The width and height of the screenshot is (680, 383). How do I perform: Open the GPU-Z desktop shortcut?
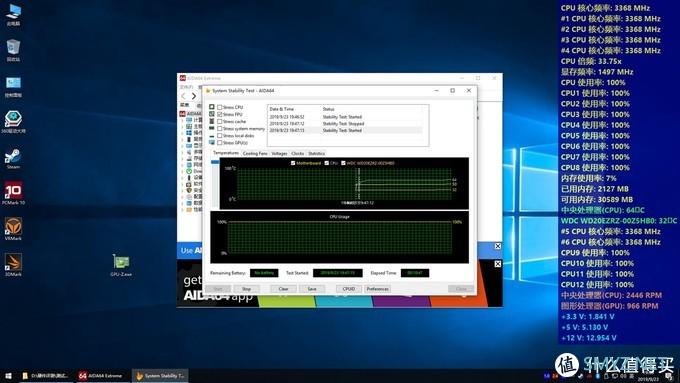pyautogui.click(x=121, y=265)
